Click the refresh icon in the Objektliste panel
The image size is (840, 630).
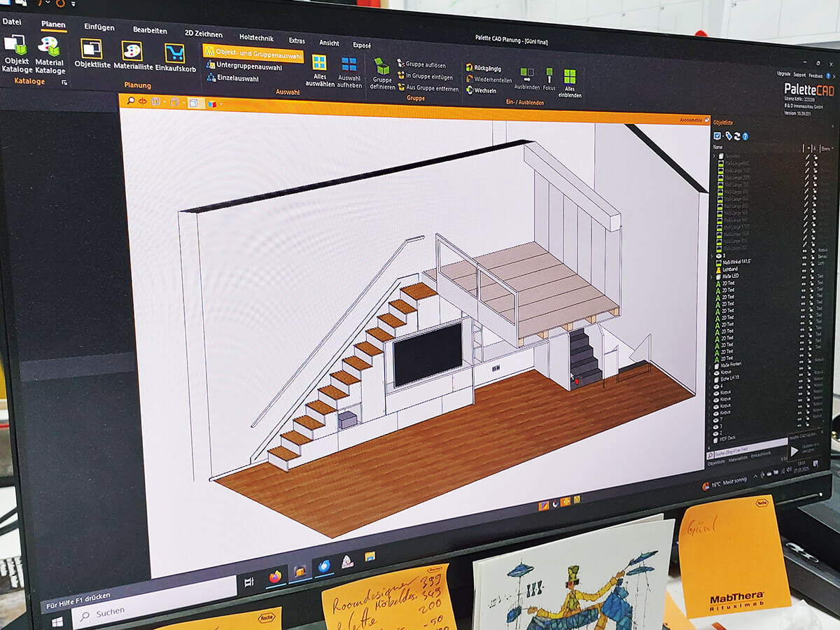tap(737, 136)
